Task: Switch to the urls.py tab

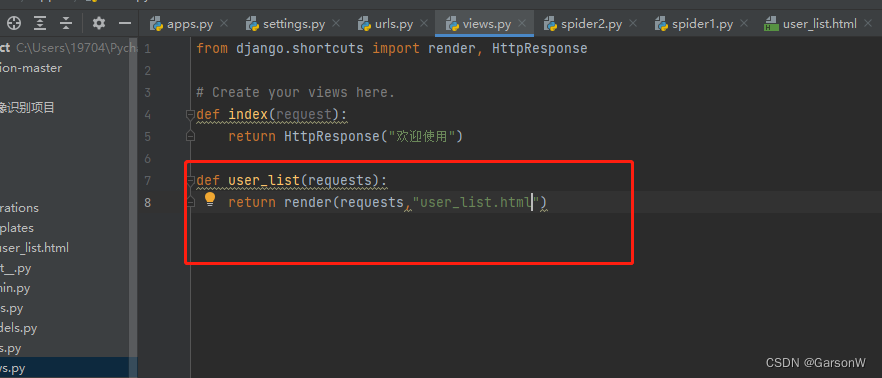Action: pos(392,24)
